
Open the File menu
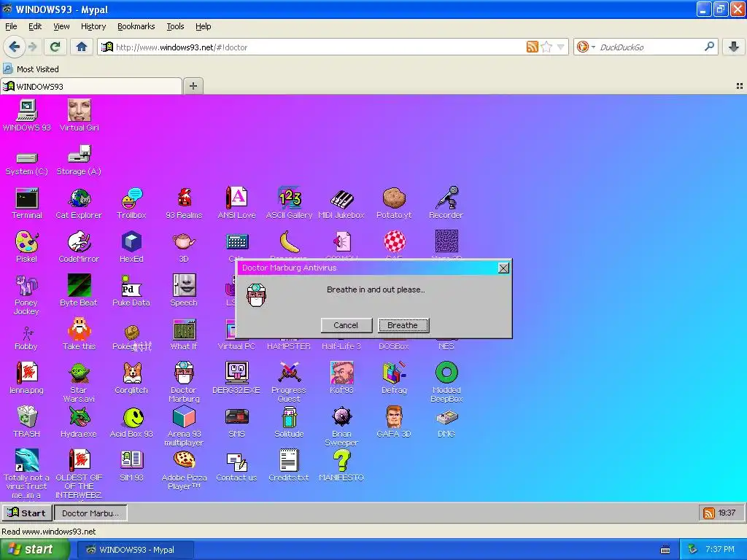11,26
